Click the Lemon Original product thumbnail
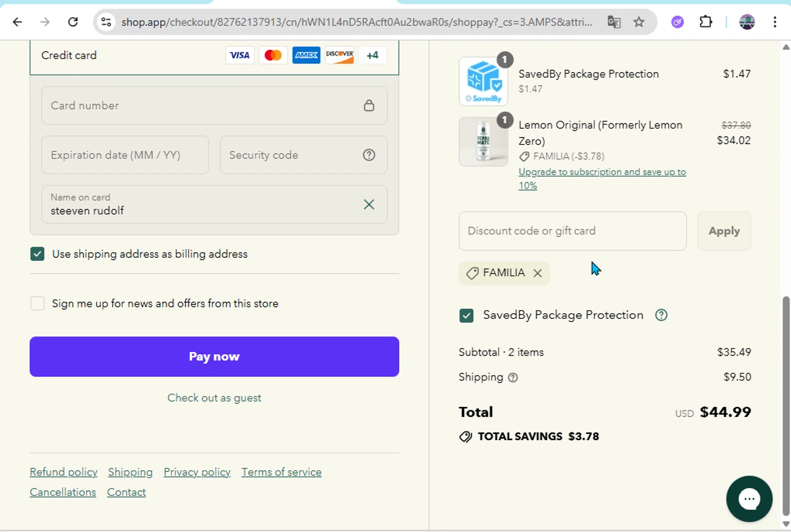Image resolution: width=791 pixels, height=532 pixels. tap(484, 142)
